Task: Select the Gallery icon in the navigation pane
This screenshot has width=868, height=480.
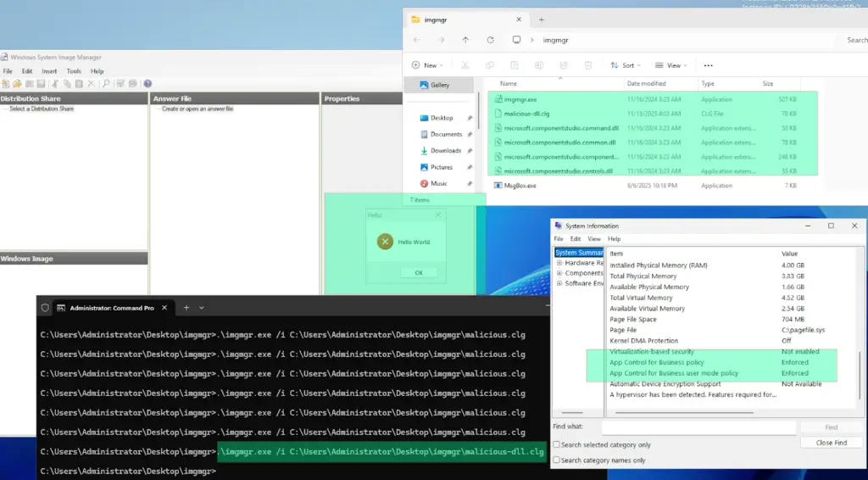Action: (x=422, y=86)
